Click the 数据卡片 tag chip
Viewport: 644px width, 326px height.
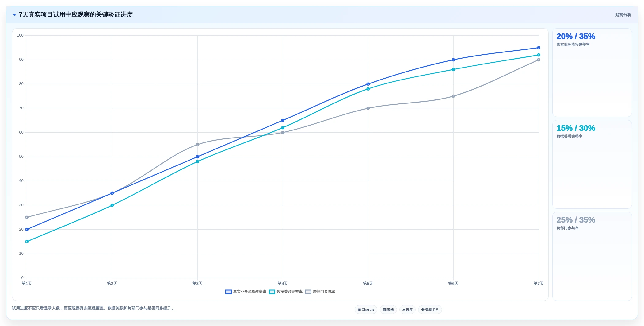(x=430, y=309)
